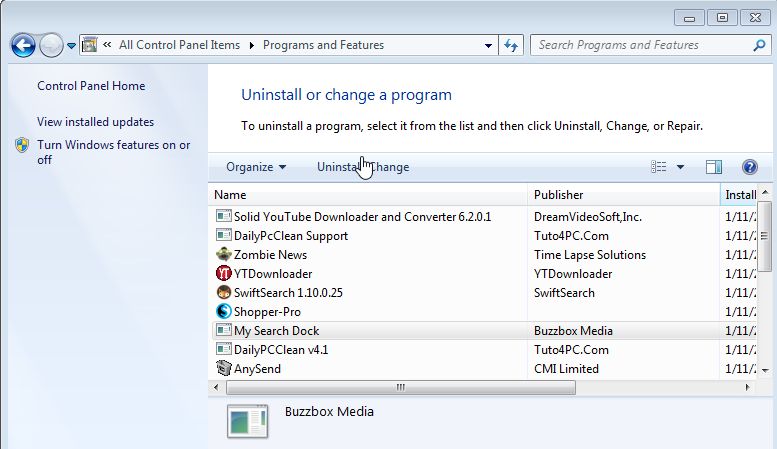Click the vertical scrollbar thumb
Image resolution: width=777 pixels, height=449 pixels.
765,236
